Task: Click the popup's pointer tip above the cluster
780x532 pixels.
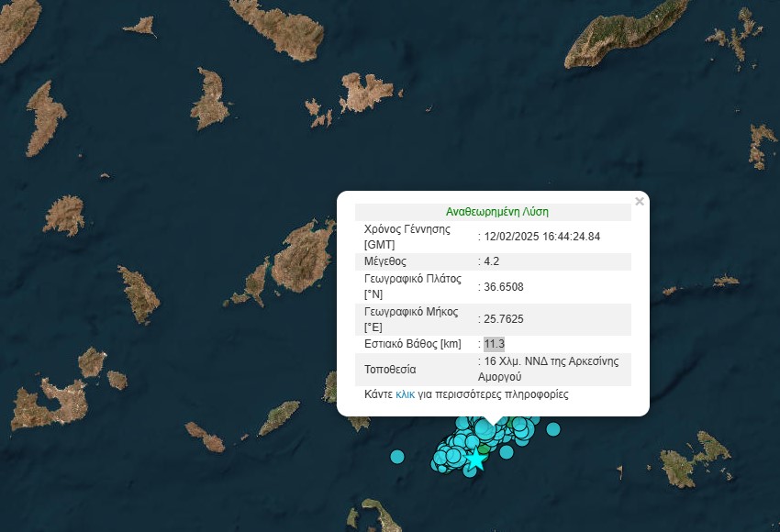Action: tap(493, 424)
